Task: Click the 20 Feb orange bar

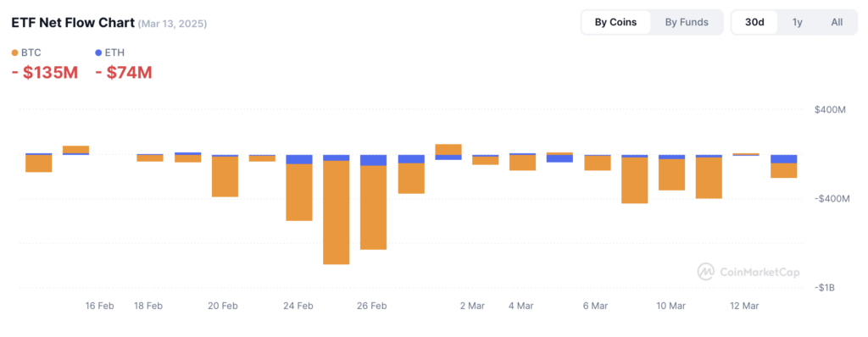Action: coord(225,176)
